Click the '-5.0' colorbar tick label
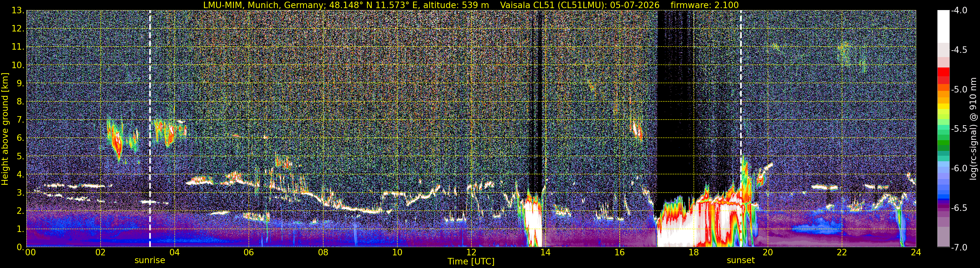 coord(959,90)
